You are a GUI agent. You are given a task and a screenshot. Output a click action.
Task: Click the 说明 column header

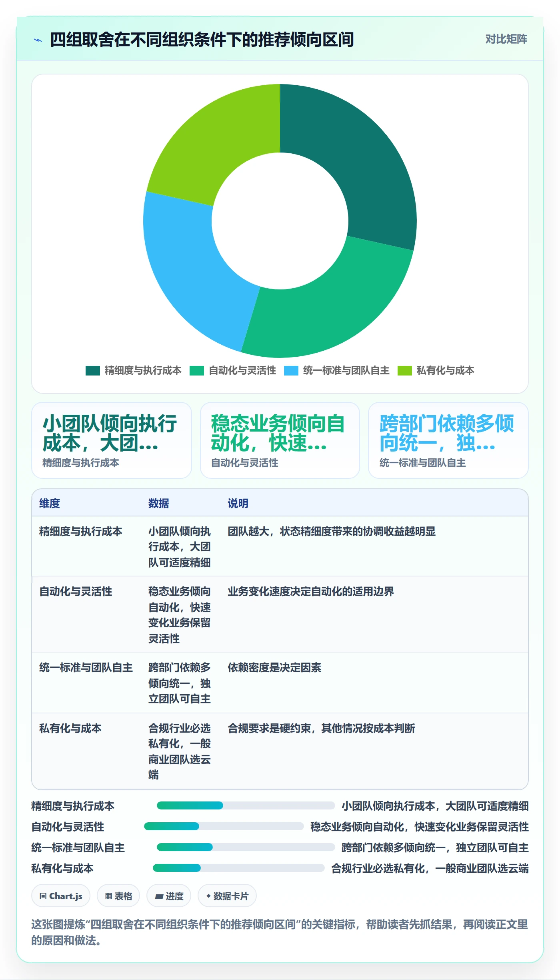click(238, 503)
